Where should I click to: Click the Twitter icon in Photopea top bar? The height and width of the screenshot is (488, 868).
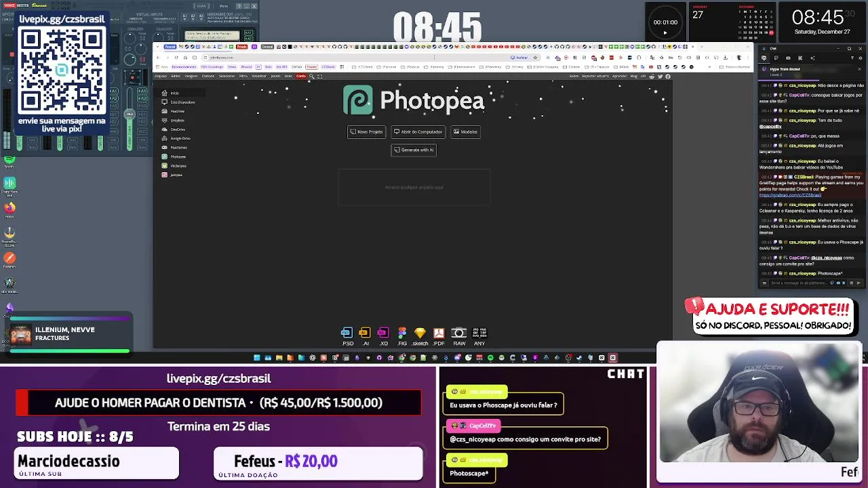click(x=660, y=77)
